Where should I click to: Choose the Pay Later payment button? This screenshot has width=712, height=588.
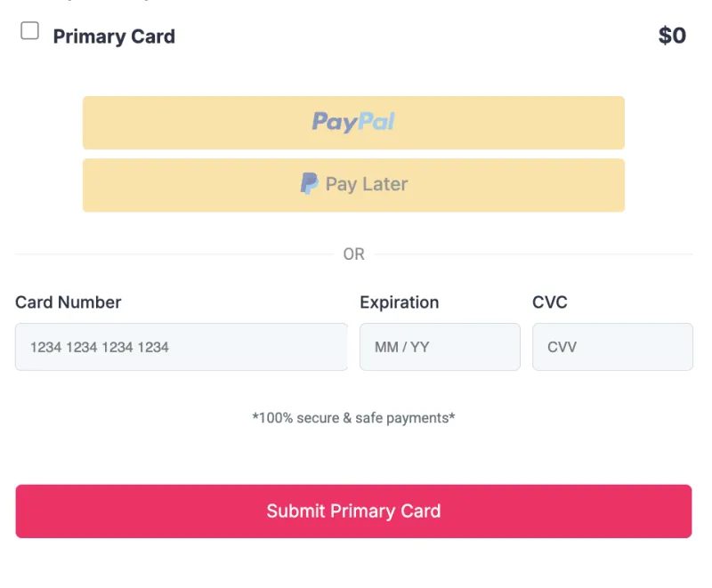click(353, 185)
